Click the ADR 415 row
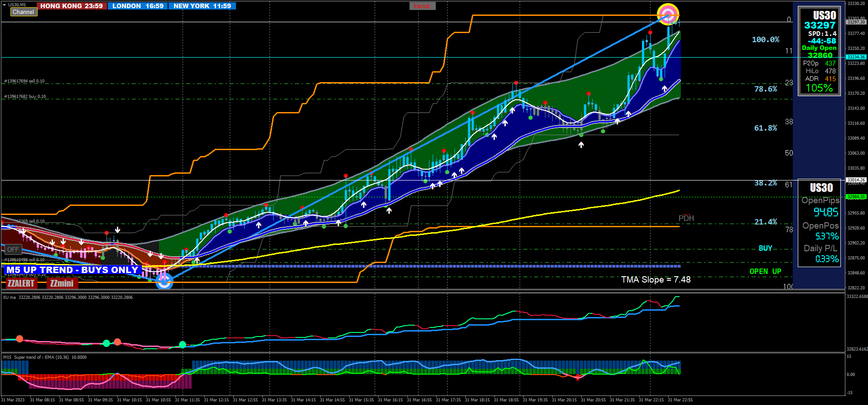868x405 pixels. click(820, 79)
